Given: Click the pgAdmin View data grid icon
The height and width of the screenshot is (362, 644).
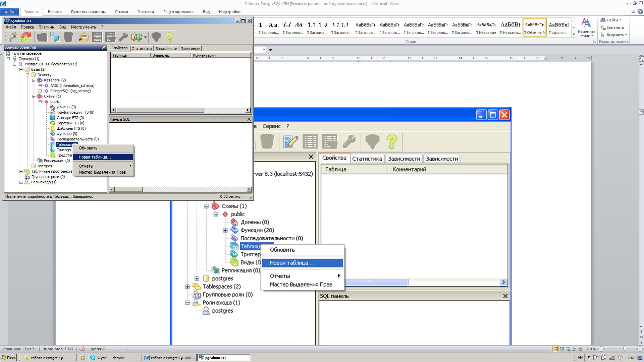Looking at the screenshot, I should point(97,37).
